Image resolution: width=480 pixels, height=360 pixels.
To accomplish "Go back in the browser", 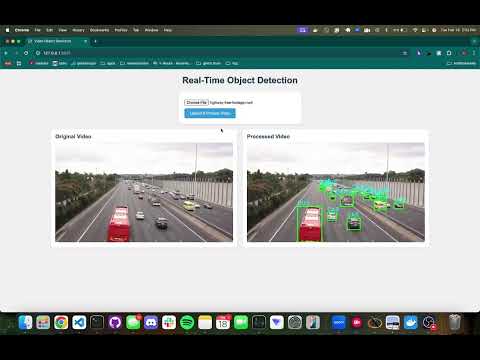I will pos(6,53).
